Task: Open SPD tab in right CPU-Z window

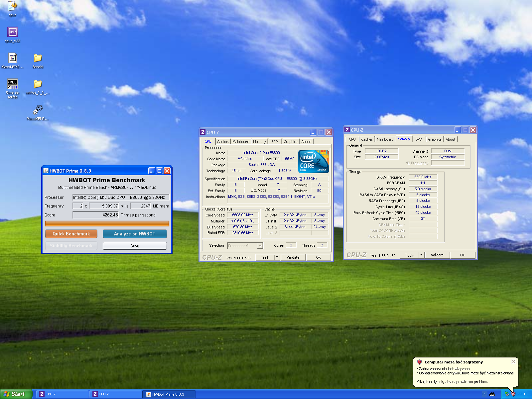Action: point(419,139)
